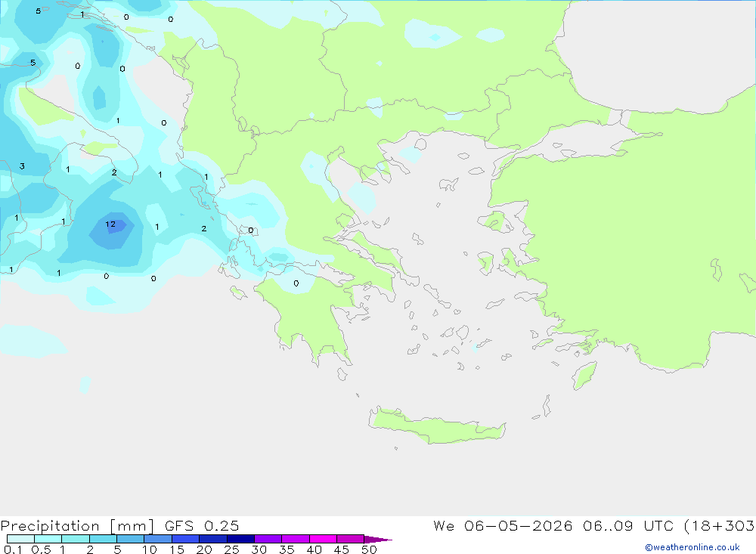The width and height of the screenshot is (756, 554).
Task: Choose the 20–25 mm legend color swatch
Action: click(x=213, y=539)
